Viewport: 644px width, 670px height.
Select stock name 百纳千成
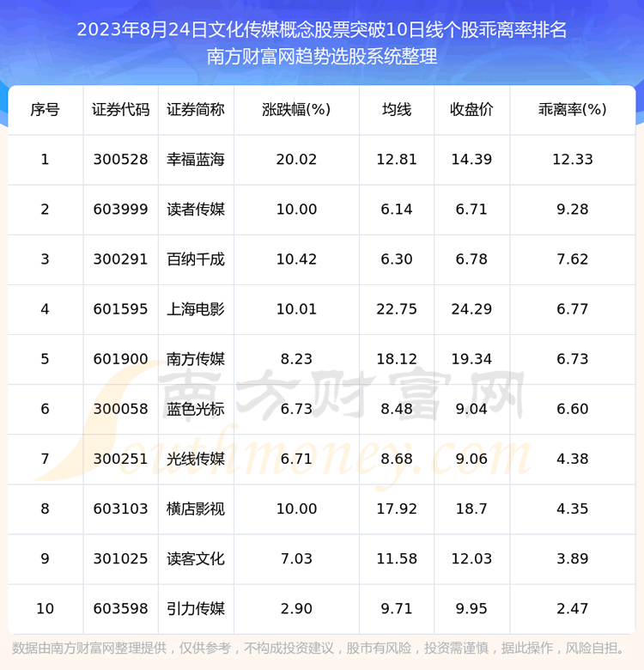click(196, 259)
